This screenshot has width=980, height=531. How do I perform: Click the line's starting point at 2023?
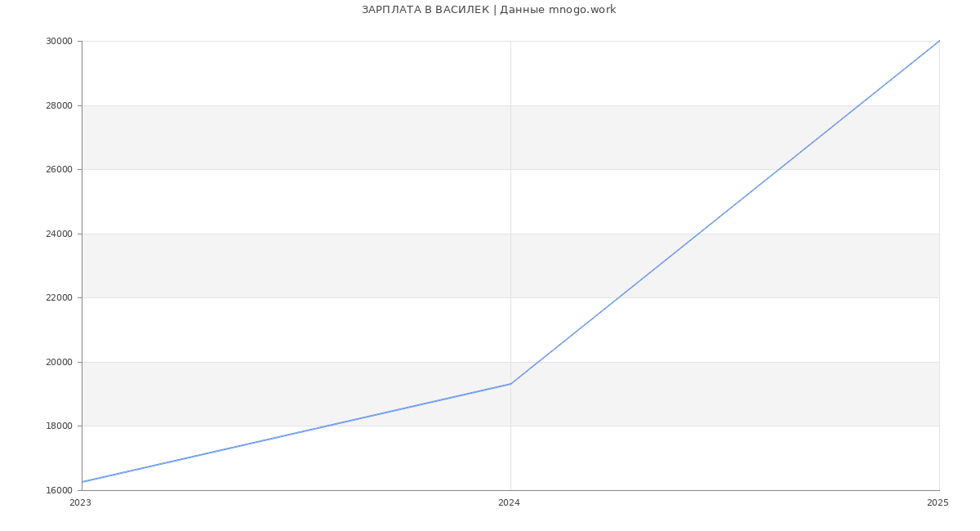[x=82, y=482]
